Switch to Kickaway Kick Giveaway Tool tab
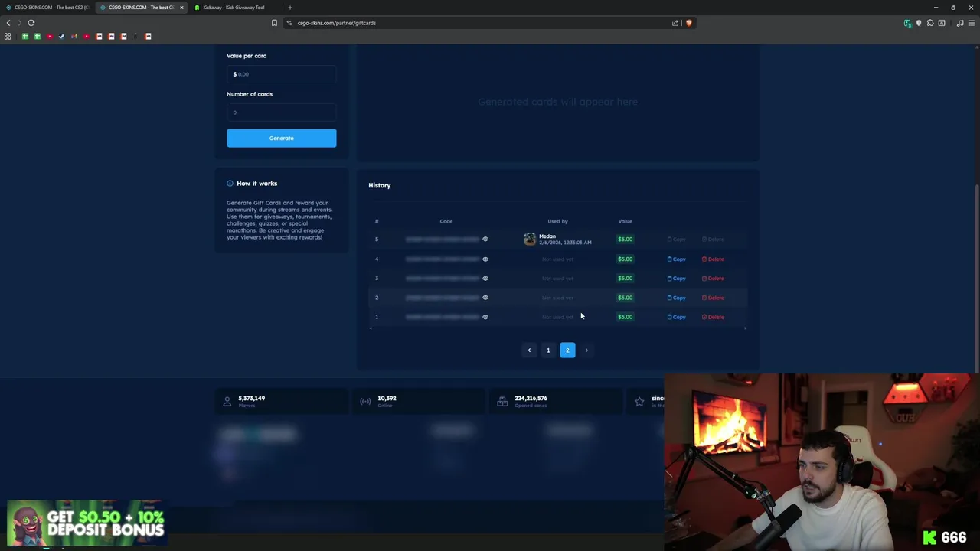Screen dimensions: 980x551 pyautogui.click(x=234, y=8)
